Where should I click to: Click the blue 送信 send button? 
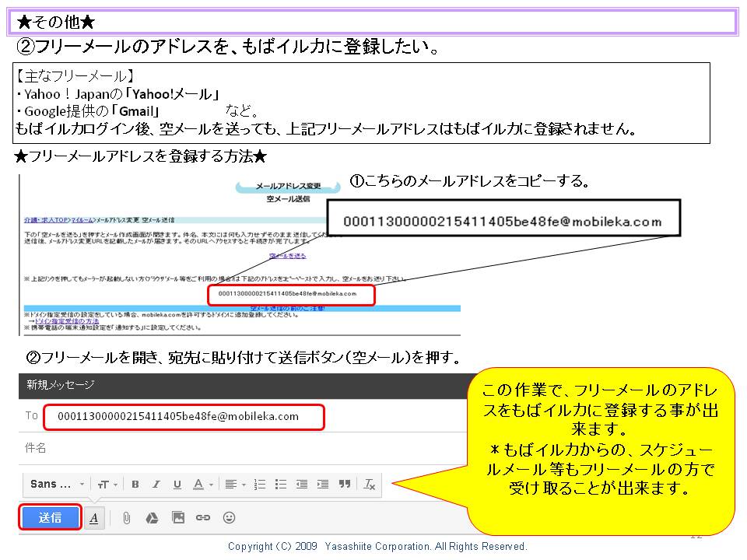point(51,517)
